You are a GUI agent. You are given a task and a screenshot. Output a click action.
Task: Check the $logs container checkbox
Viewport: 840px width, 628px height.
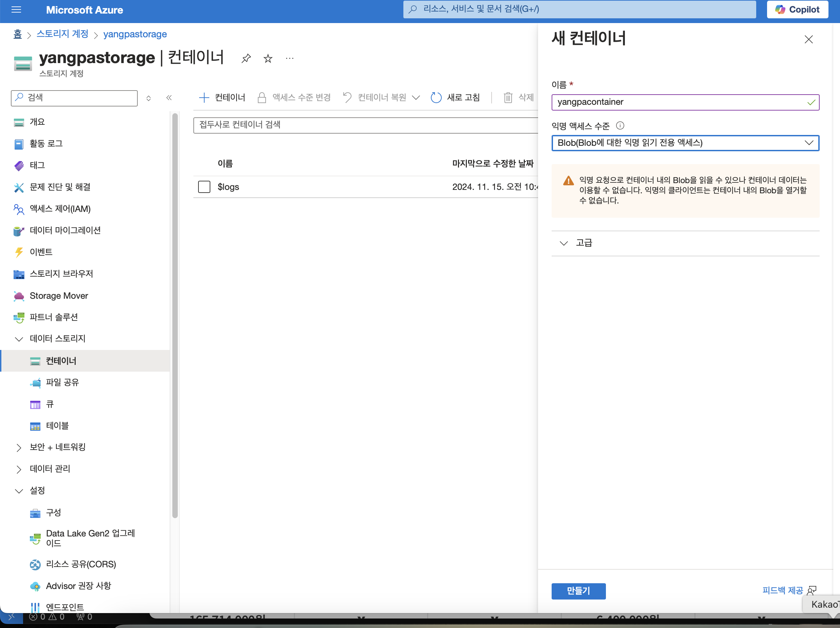(x=204, y=187)
